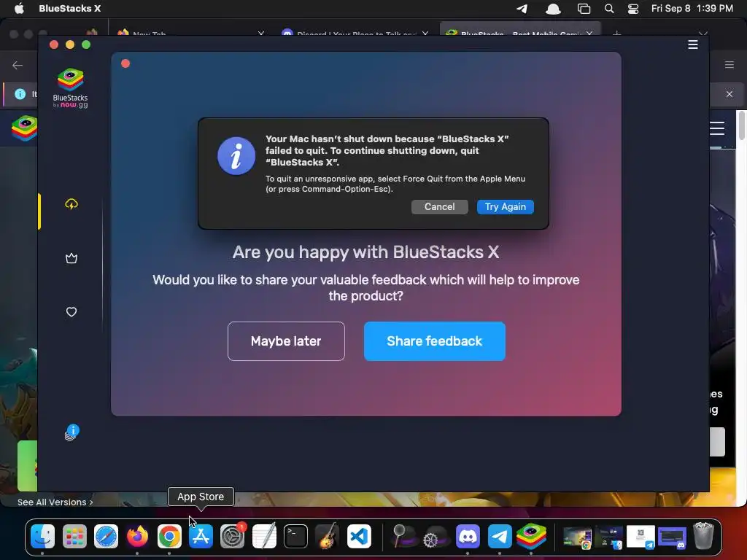This screenshot has height=560, width=747.
Task: Open Terminal from the Dock
Action: (295, 537)
